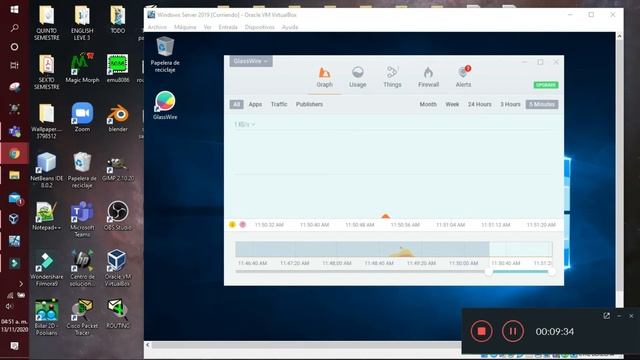This screenshot has width=640, height=360.
Task: Open the Dispositivos menu in VirtualBox
Action: click(260, 27)
